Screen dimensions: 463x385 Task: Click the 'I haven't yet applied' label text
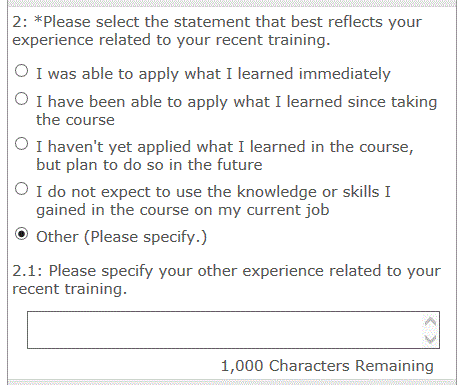pos(225,156)
